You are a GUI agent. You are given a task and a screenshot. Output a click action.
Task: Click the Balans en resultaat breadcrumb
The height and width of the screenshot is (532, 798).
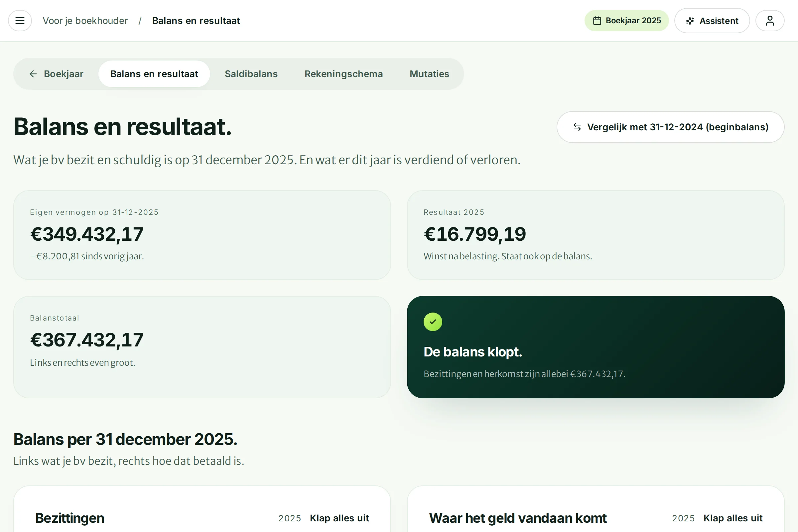196,21
